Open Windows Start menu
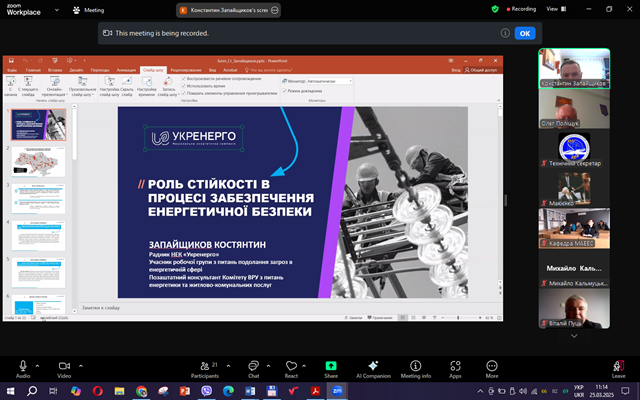640x400 pixels. pyautogui.click(x=10, y=391)
